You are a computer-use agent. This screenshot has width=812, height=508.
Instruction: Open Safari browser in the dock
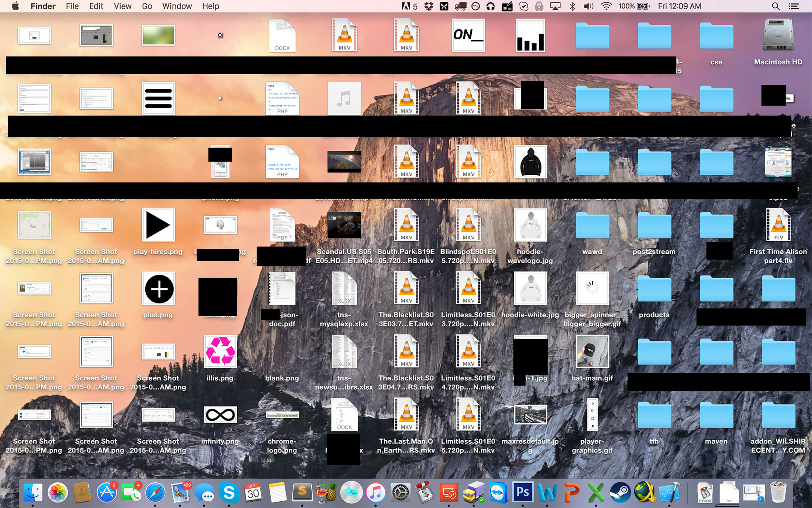click(x=156, y=492)
